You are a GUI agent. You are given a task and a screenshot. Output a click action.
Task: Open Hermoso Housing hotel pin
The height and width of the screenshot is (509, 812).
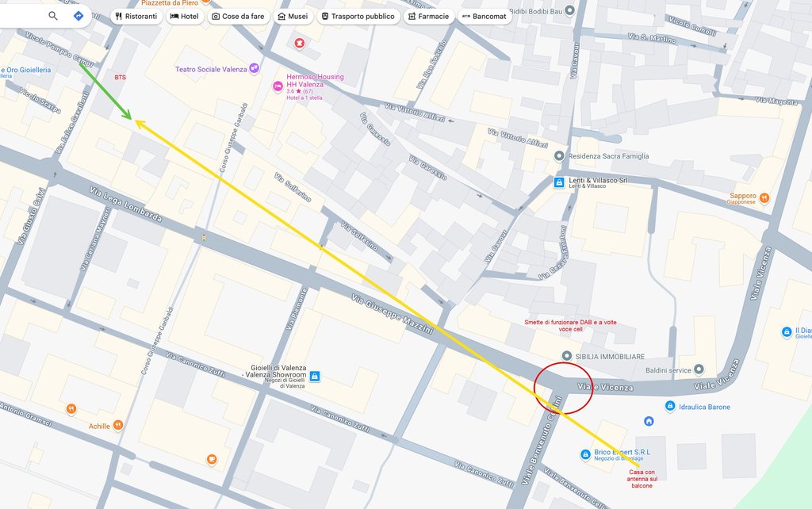point(278,86)
